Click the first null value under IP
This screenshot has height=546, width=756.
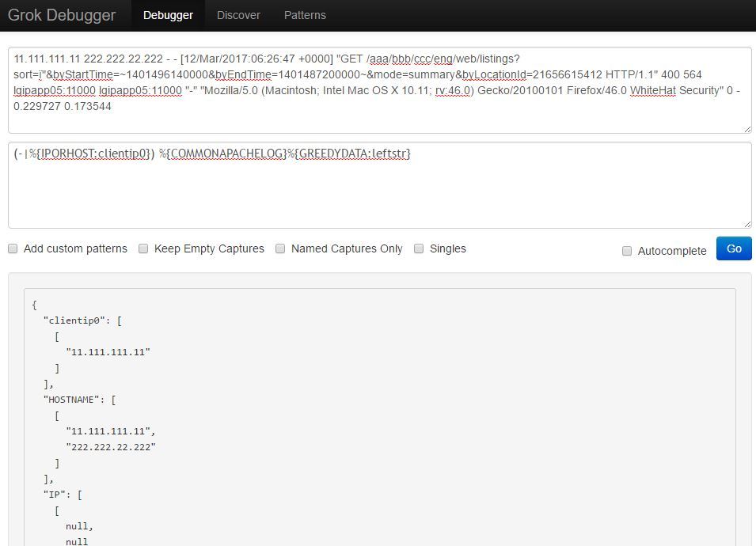pos(77,526)
